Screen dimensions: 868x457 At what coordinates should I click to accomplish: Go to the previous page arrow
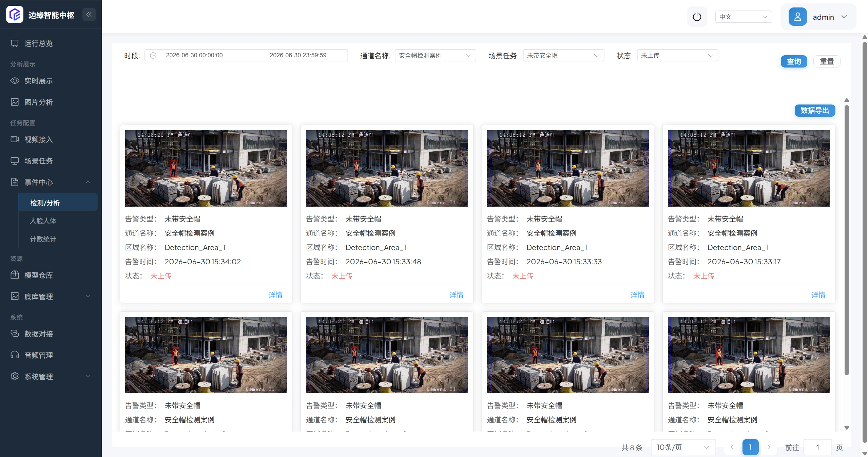(x=732, y=447)
